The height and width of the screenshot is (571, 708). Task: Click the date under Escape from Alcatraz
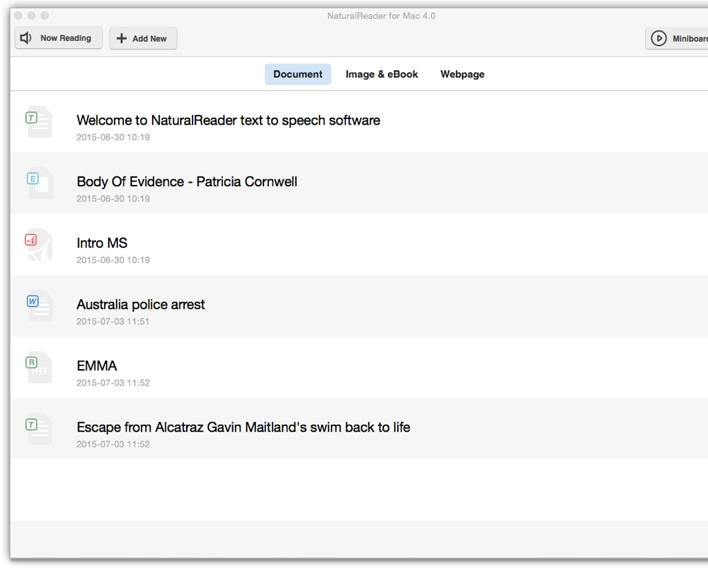tap(113, 444)
